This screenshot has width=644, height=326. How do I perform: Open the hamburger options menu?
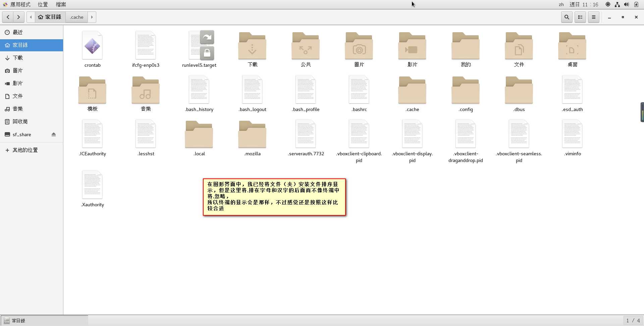click(x=594, y=17)
